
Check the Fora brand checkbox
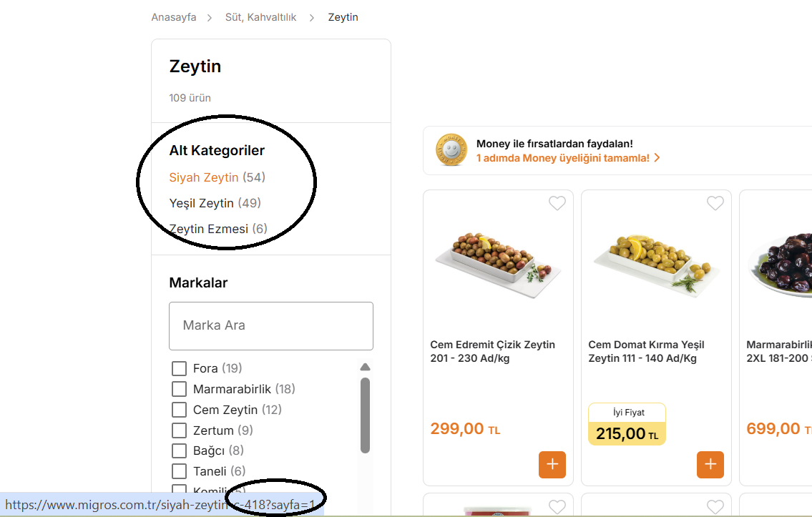tap(179, 368)
